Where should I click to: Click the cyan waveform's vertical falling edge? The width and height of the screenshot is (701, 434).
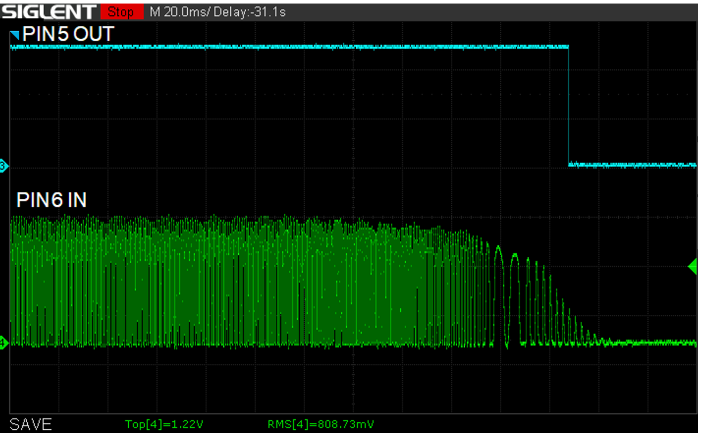tap(569, 105)
